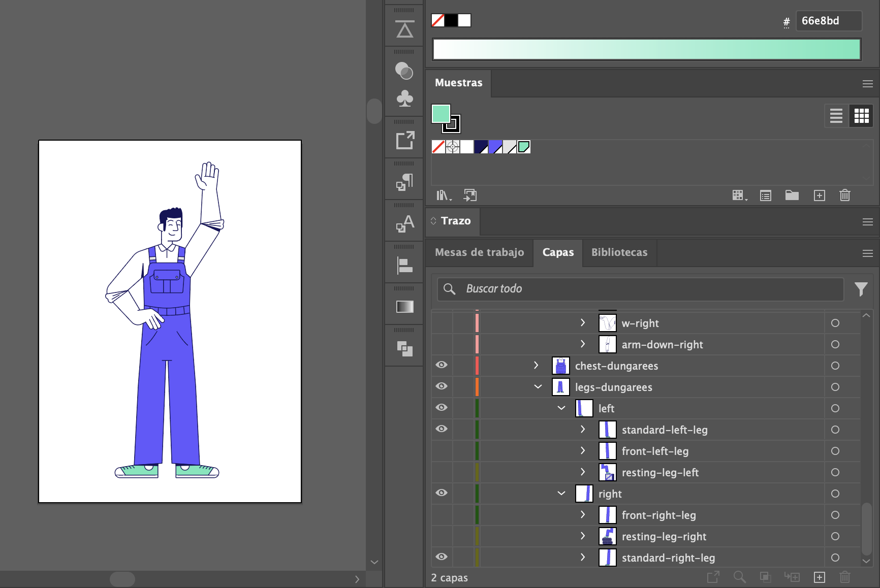Click the swatch libraries menu icon
This screenshot has width=880, height=588.
coord(443,195)
